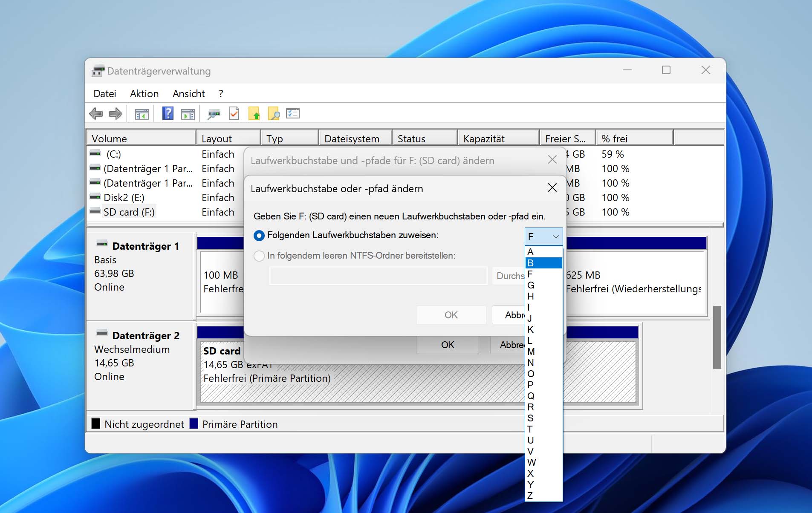Toggle the console tree toolbar icon
The image size is (812, 513).
point(142,114)
